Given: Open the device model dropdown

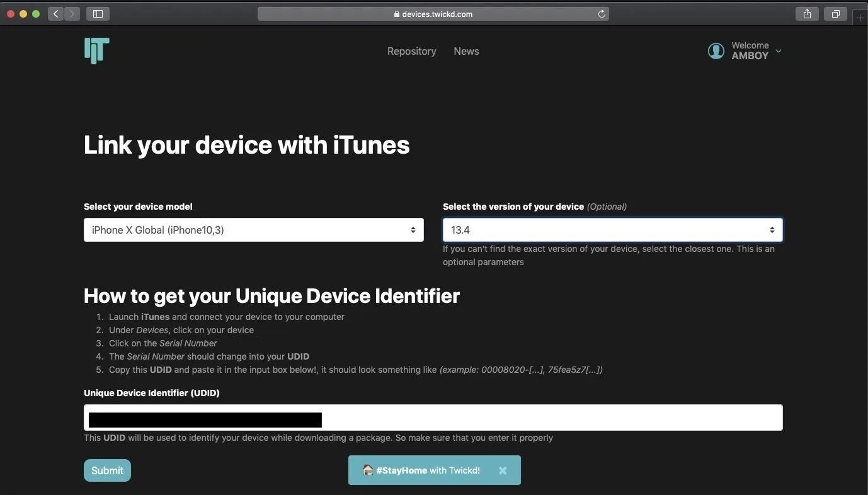Looking at the screenshot, I should [x=254, y=230].
